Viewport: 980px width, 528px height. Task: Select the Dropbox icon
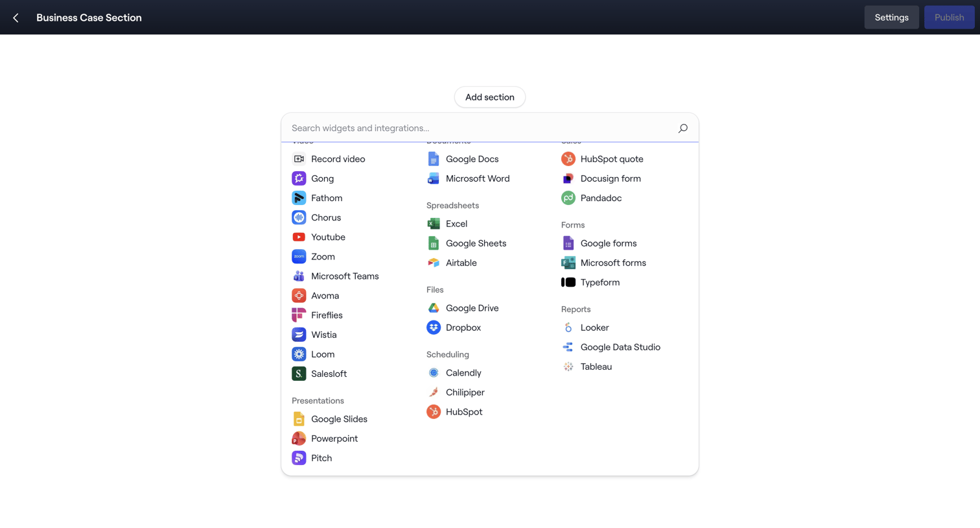434,328
